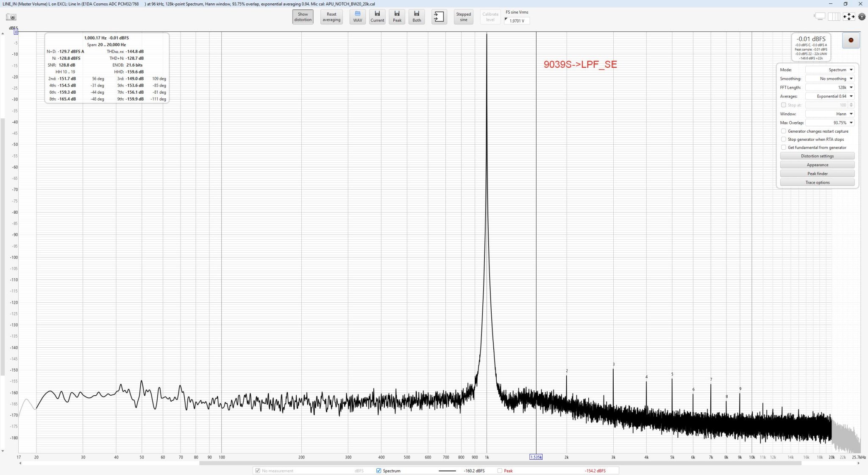Click the FS sine Vrms field
The image size is (868, 475).
tap(517, 21)
